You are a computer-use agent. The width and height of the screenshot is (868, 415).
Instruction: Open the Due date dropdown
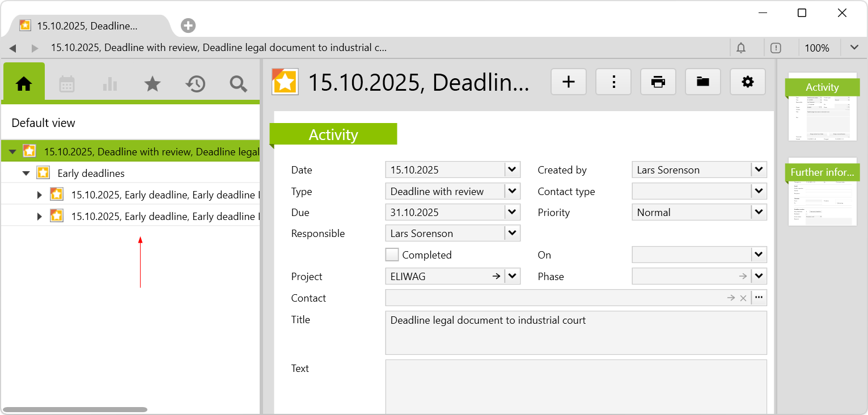[512, 213]
